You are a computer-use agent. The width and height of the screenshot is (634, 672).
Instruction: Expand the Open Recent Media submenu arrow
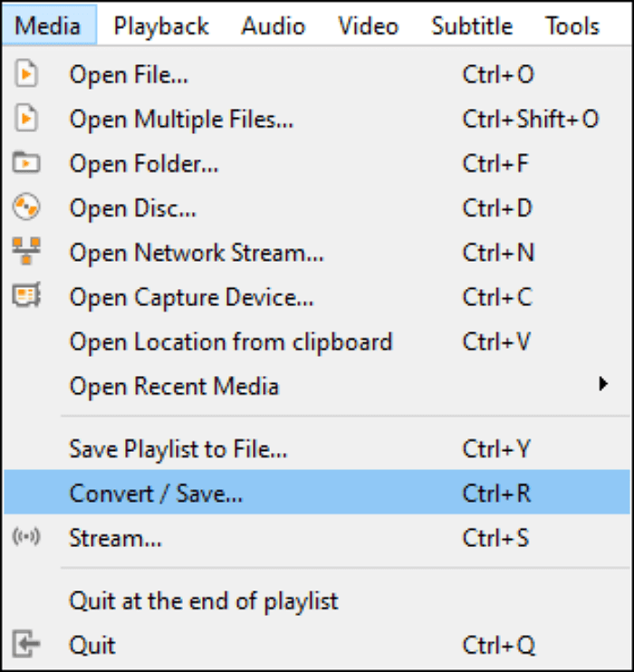[603, 385]
